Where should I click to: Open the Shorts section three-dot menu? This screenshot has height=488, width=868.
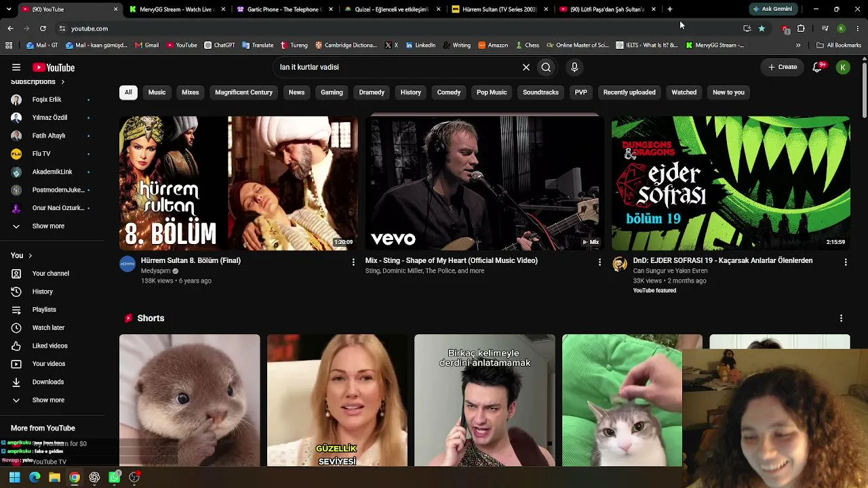tap(841, 318)
